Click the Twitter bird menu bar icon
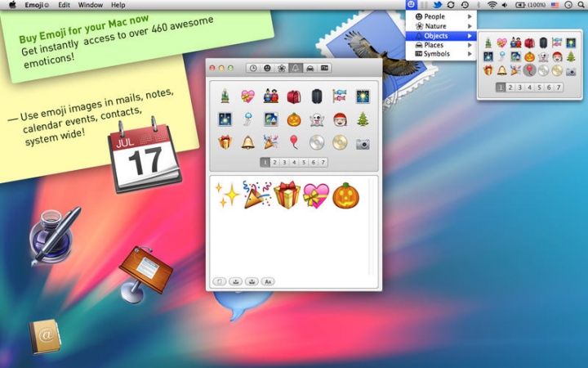 coord(437,5)
